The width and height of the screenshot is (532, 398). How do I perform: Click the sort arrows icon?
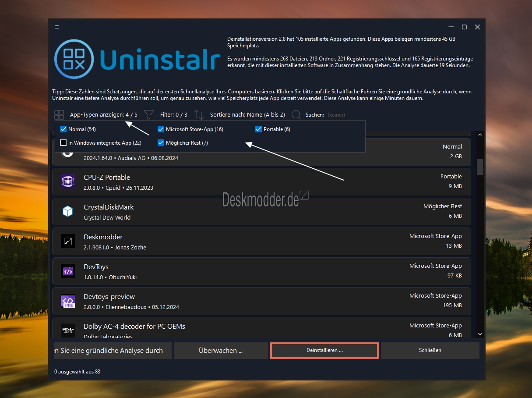pos(199,115)
